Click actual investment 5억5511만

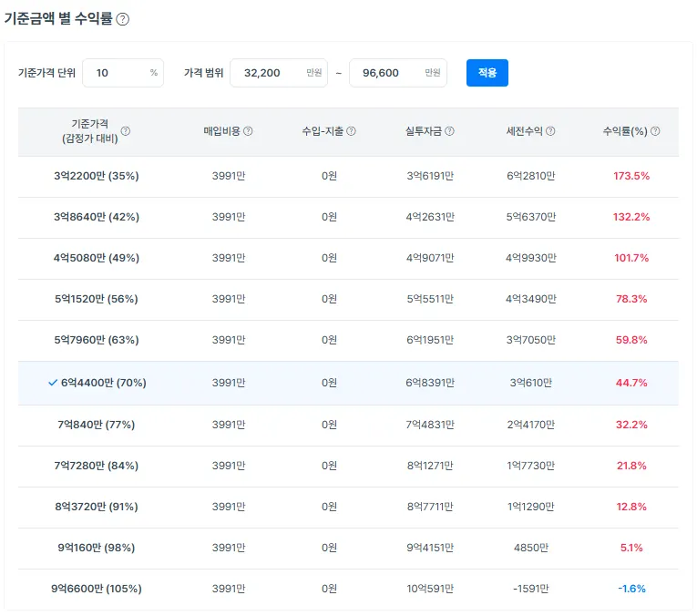pyautogui.click(x=430, y=299)
